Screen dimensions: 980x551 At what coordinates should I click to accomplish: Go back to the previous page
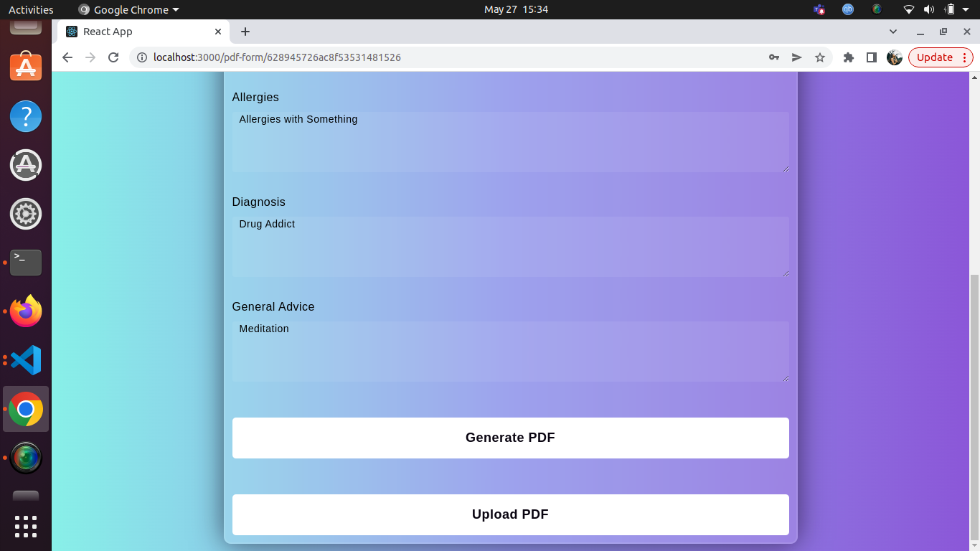pyautogui.click(x=67, y=57)
